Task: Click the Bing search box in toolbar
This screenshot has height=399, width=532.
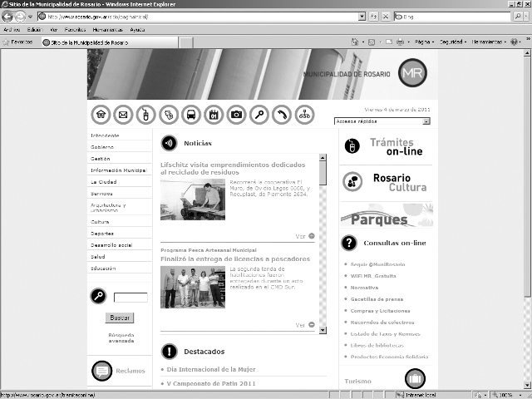Action: [452, 17]
